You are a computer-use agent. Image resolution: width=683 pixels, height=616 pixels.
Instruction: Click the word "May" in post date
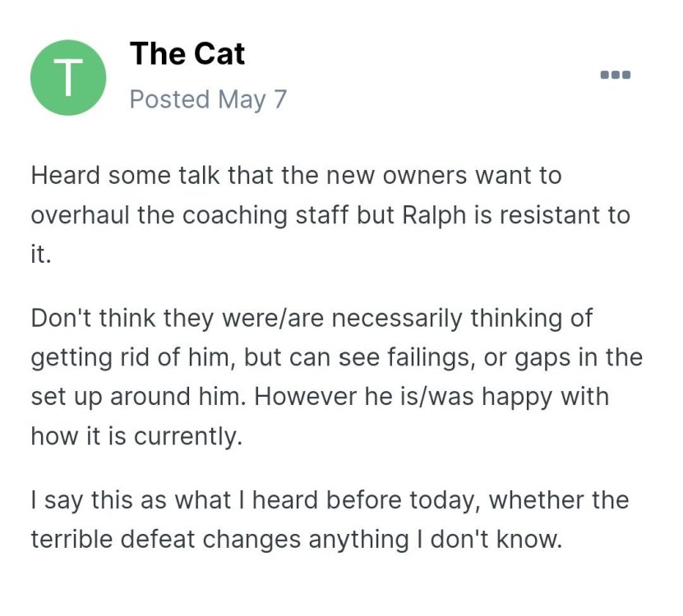click(x=242, y=99)
